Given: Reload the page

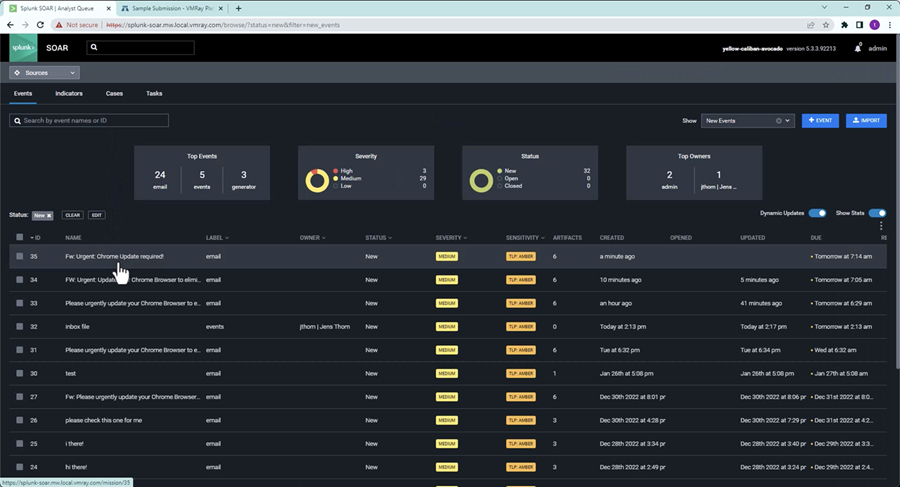Looking at the screenshot, I should pos(40,25).
